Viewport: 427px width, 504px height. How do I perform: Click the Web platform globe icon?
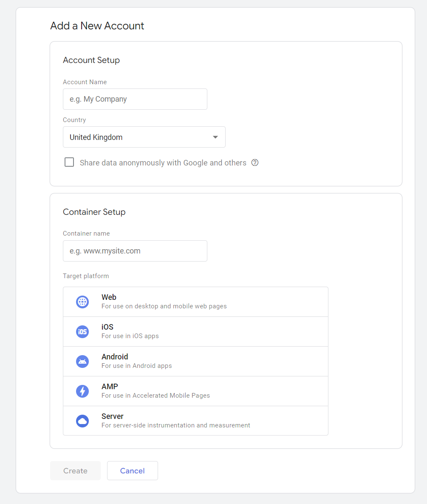[x=82, y=302]
